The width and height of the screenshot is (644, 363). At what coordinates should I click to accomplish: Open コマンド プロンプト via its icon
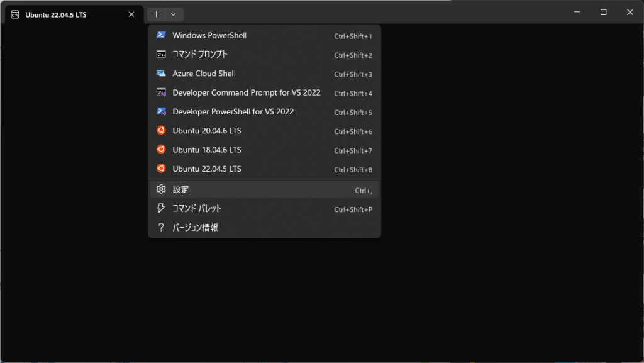point(162,54)
